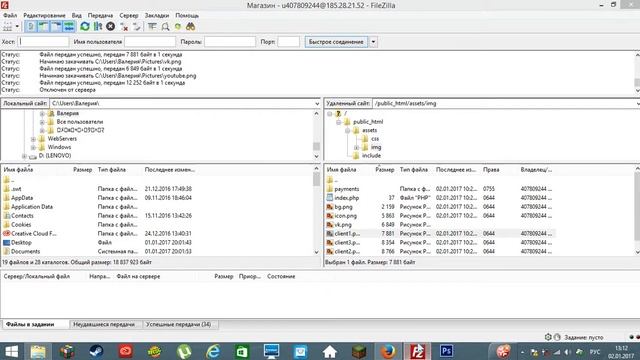Collapse the assets remote folder node
This screenshot has width=640, height=360.
pyautogui.click(x=347, y=131)
